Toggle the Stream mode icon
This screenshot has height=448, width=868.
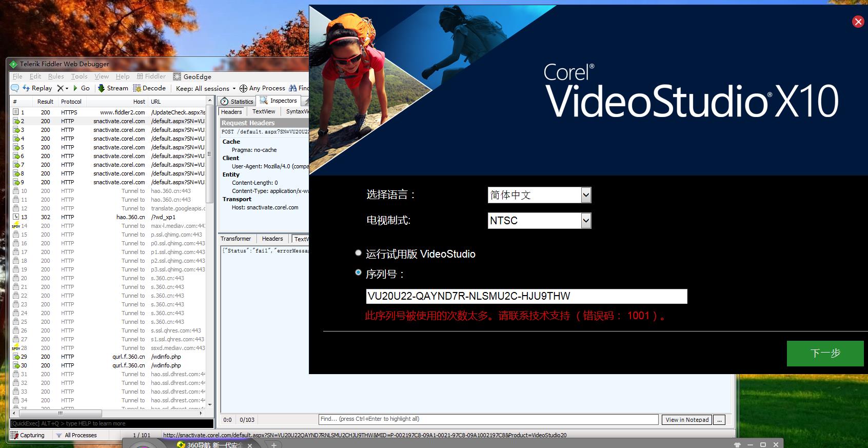[x=102, y=88]
